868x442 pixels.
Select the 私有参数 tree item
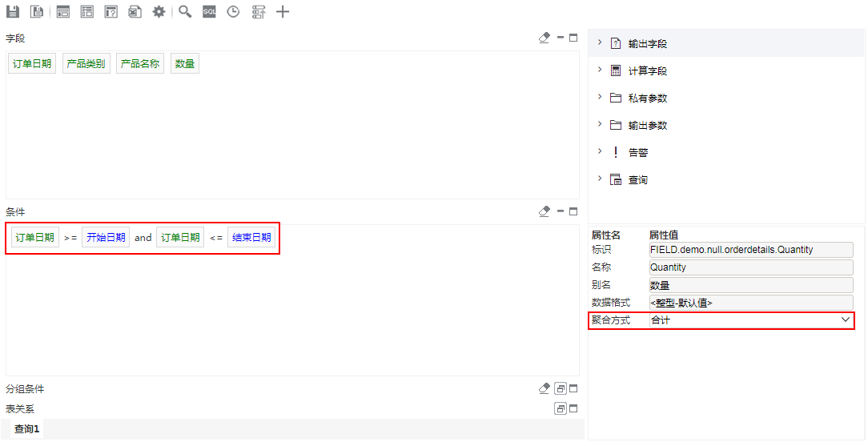point(647,98)
